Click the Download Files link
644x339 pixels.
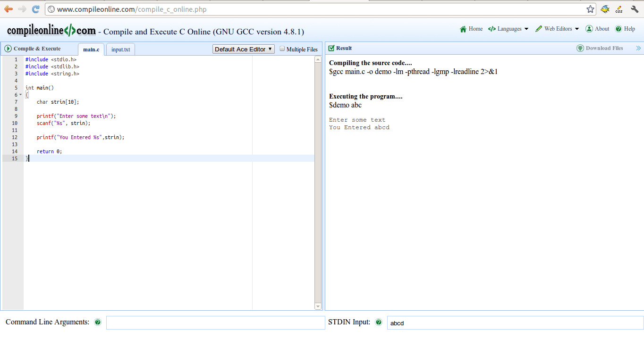click(x=604, y=48)
